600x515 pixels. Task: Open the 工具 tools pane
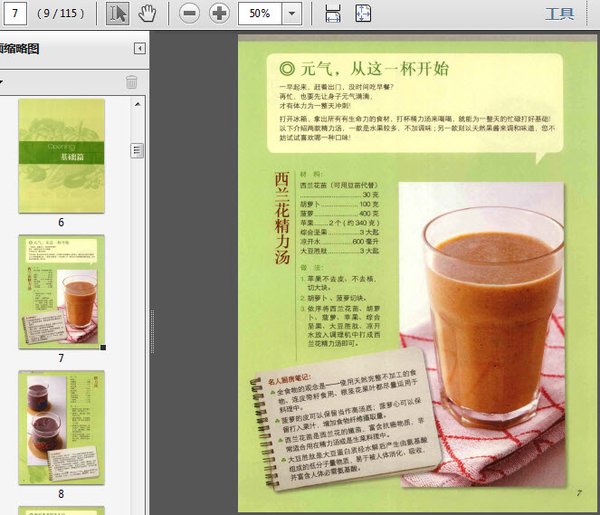point(558,14)
